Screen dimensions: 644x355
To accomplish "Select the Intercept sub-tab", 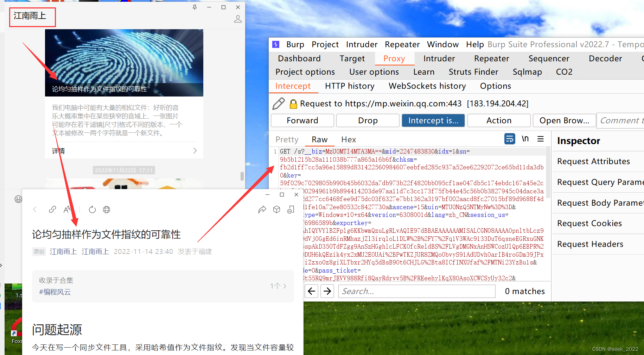I will click(293, 86).
